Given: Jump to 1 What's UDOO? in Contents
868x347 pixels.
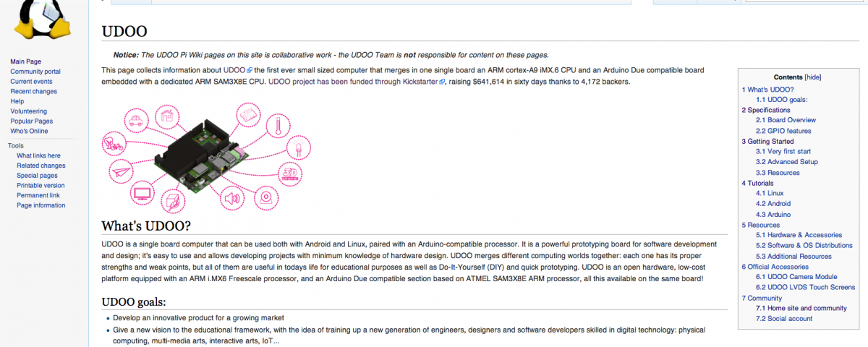Looking at the screenshot, I should pos(767,89).
